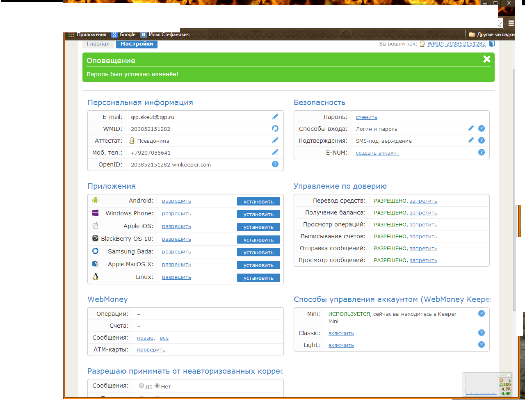Open the Приложения bookmark shortcut
Image resolution: width=525 pixels, height=420 pixels.
[87, 34]
